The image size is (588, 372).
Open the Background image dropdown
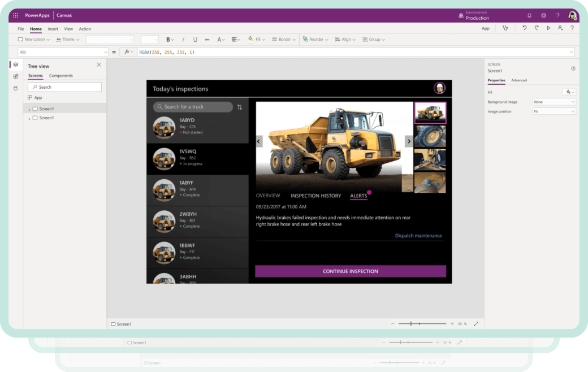click(554, 102)
